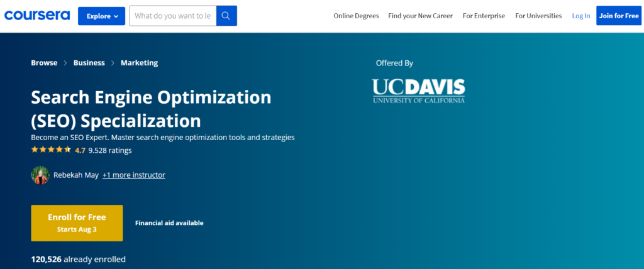Click Join for Free button

619,16
